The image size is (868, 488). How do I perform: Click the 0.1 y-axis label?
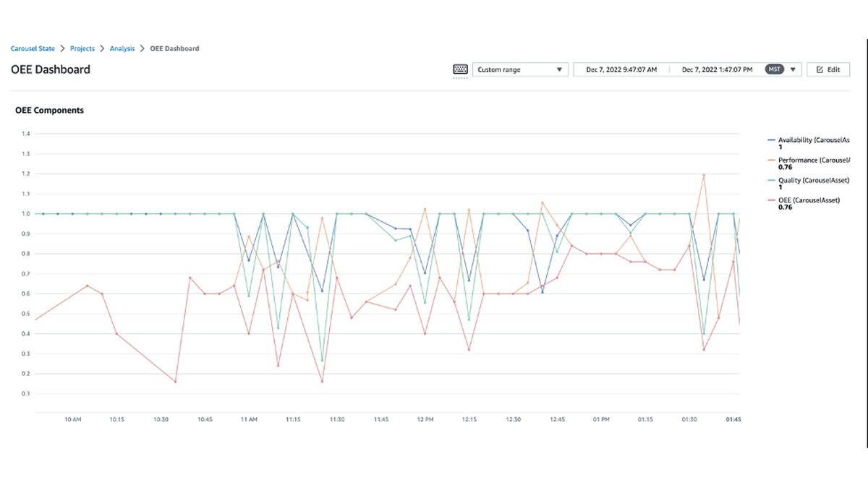(25, 394)
